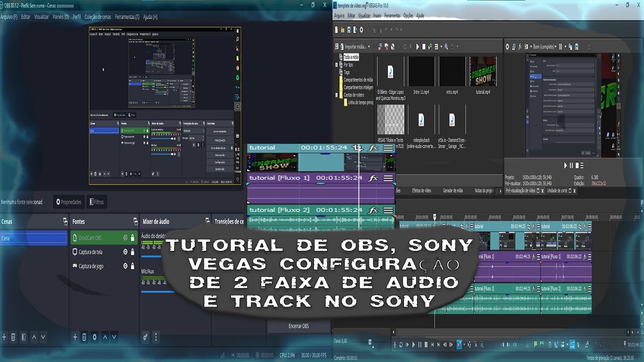Open hamburger menu on enlarged tutorial Fluxo 1 track
Image resolution: width=644 pixels, height=362 pixels.
[388, 178]
